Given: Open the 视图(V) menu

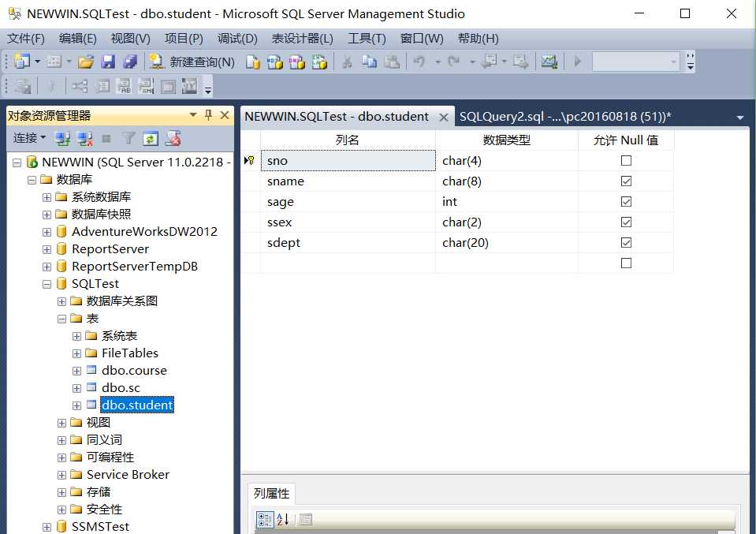Looking at the screenshot, I should (x=131, y=38).
